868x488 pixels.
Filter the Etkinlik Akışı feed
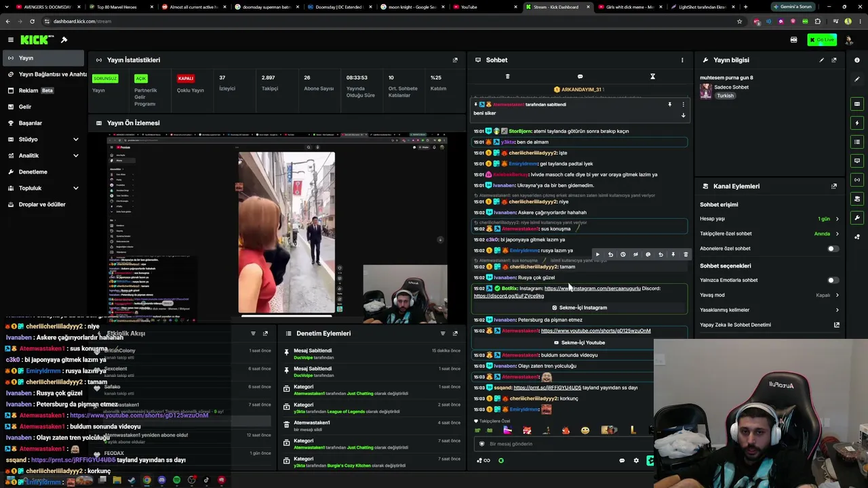click(253, 333)
